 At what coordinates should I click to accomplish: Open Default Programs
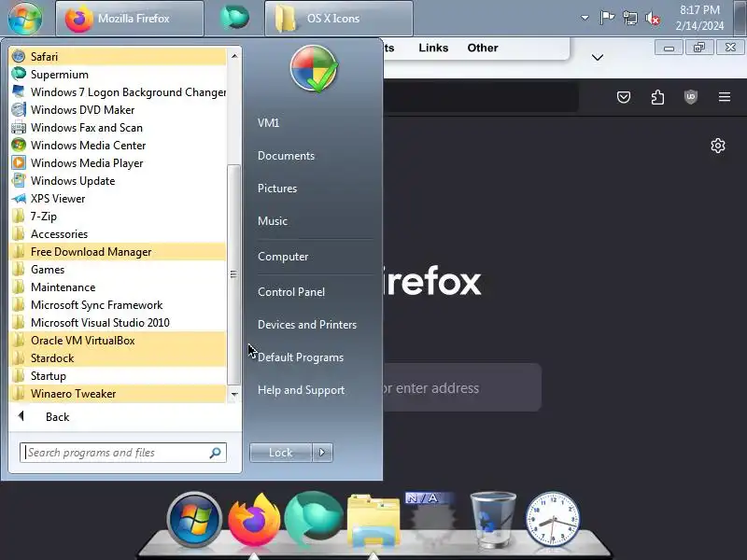[301, 357]
